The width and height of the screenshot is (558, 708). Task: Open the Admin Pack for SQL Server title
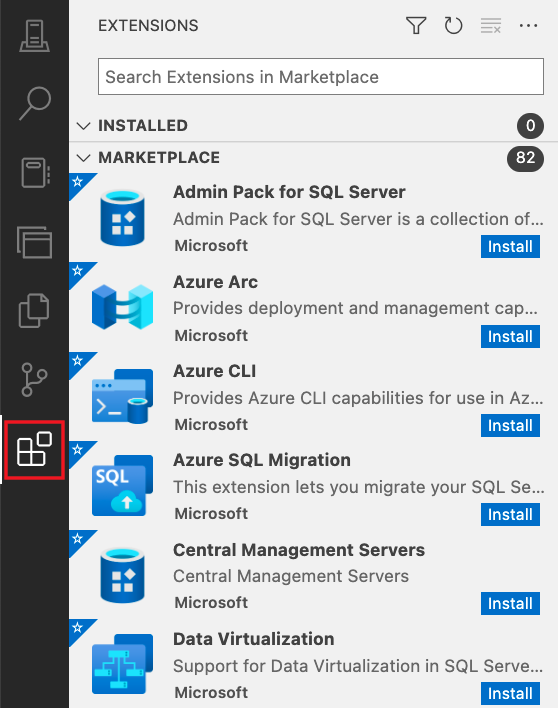289,192
